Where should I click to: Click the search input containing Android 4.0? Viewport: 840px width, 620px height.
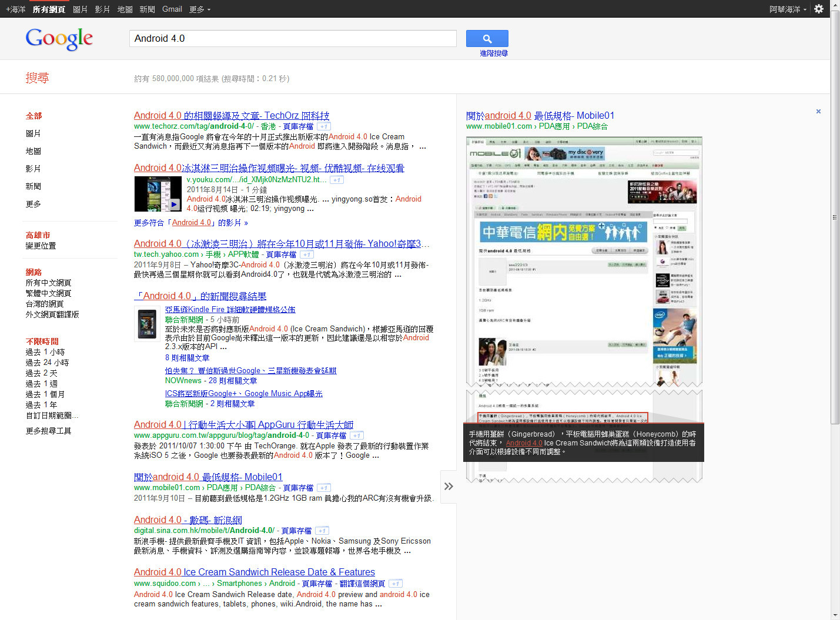(x=293, y=39)
